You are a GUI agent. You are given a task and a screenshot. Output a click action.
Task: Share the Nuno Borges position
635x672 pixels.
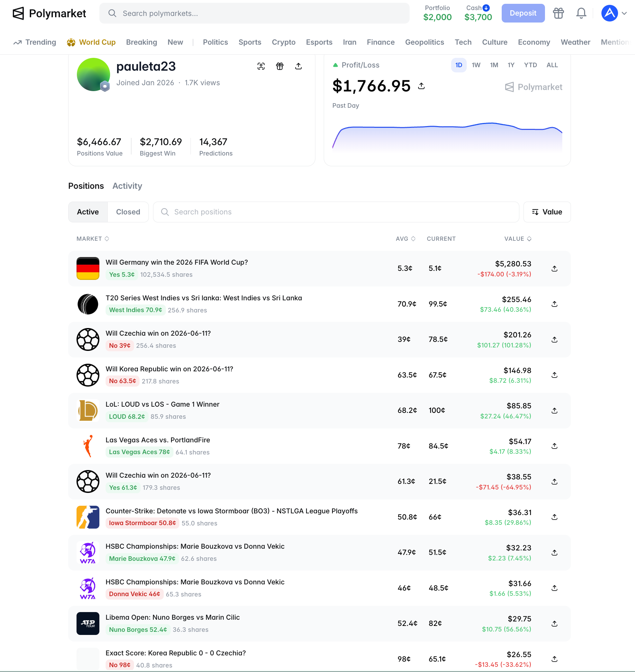coord(554,624)
